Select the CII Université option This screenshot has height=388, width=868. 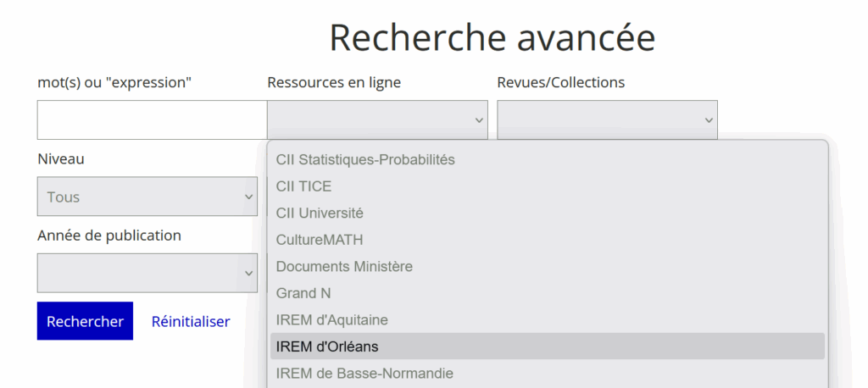pyautogui.click(x=548, y=213)
